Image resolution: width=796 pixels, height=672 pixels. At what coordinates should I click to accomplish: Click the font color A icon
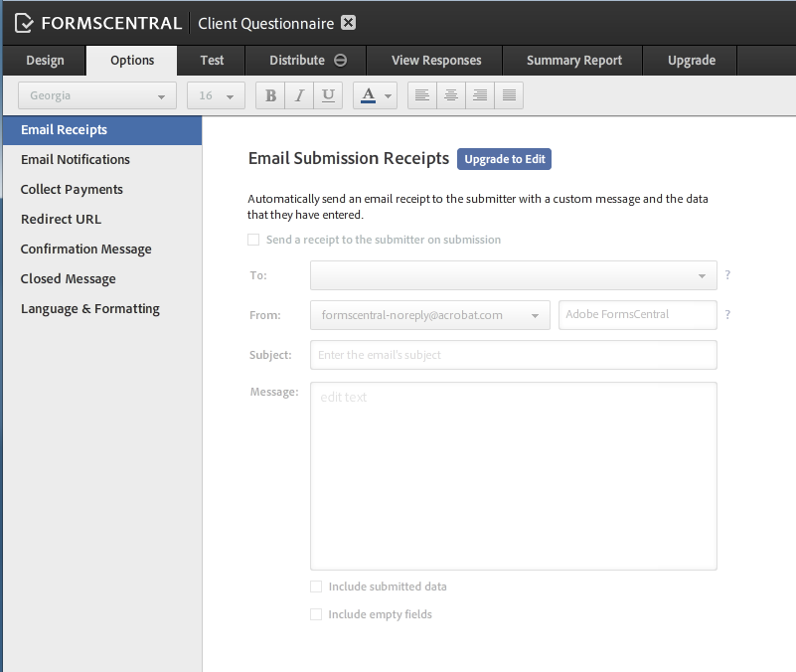click(x=369, y=95)
